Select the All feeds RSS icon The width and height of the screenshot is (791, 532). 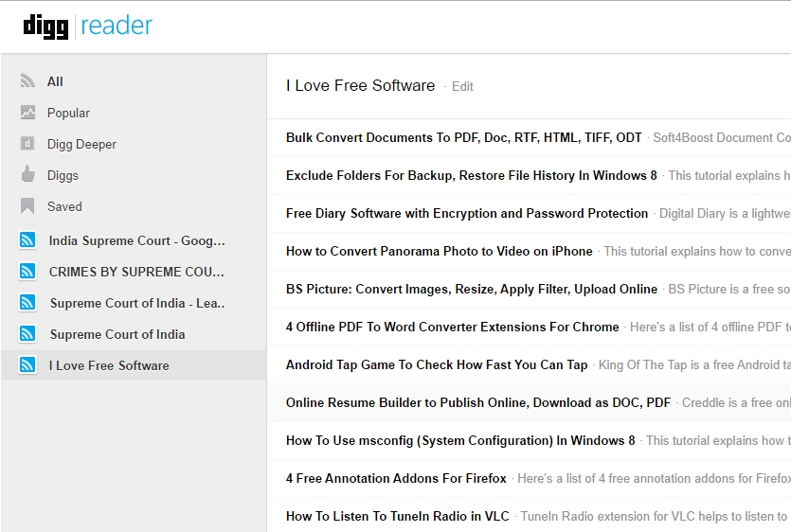click(27, 81)
